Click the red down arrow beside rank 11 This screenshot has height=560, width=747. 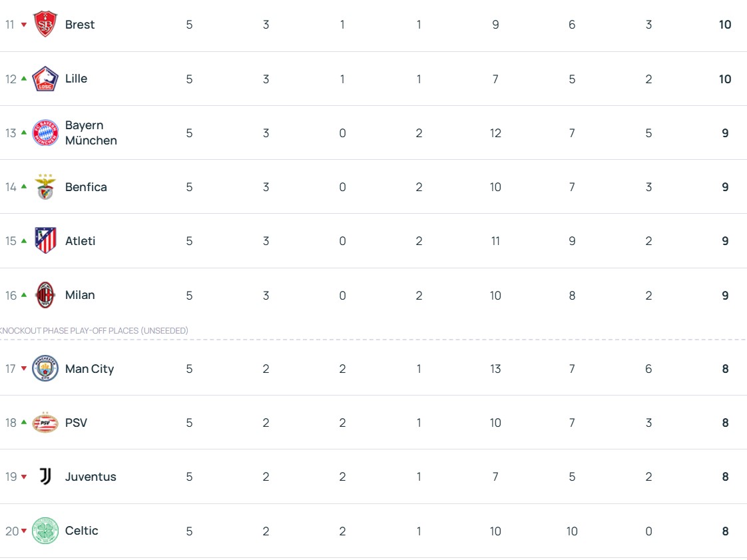pos(24,25)
